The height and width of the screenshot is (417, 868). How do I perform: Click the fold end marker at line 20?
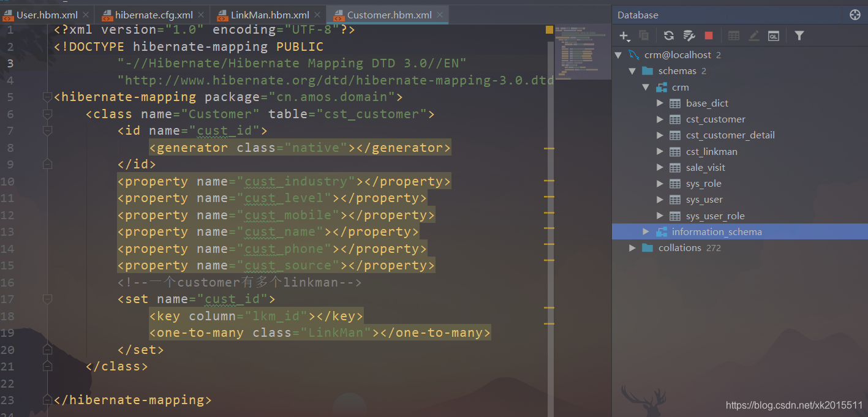[x=47, y=350]
